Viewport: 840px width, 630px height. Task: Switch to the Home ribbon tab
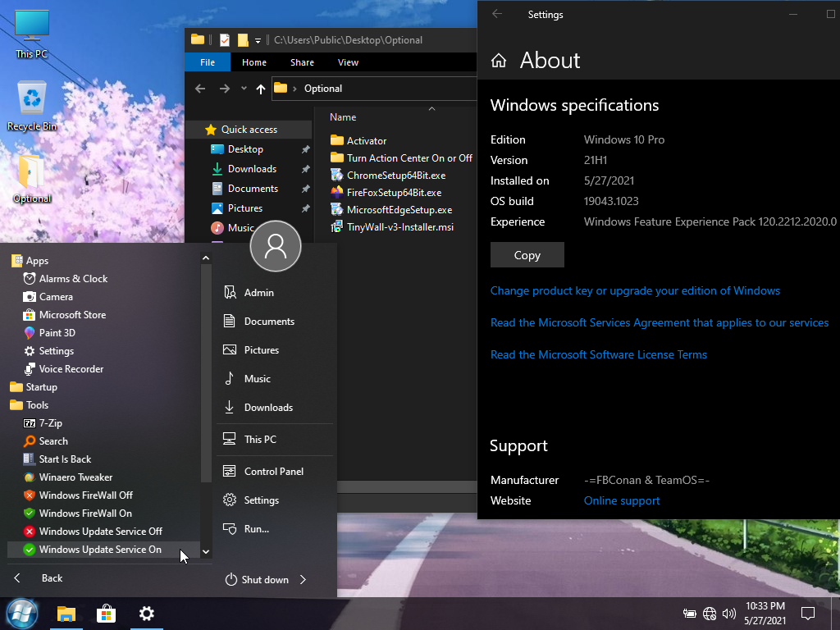click(x=254, y=62)
